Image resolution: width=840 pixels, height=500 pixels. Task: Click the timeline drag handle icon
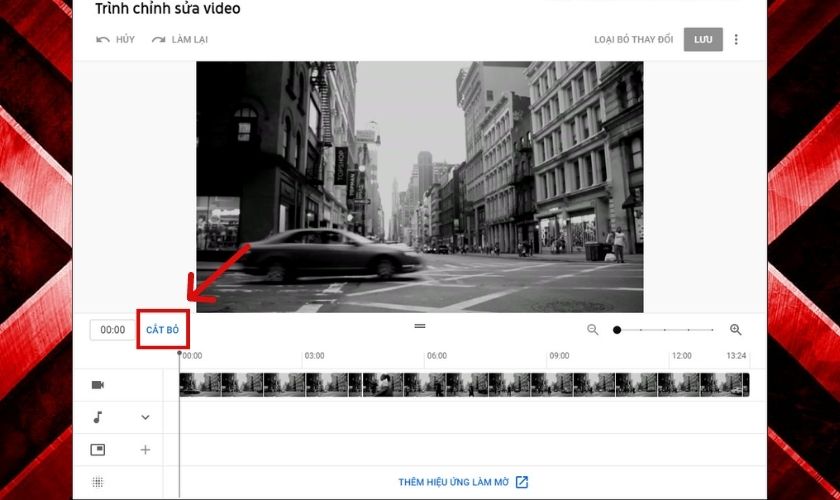(420, 326)
